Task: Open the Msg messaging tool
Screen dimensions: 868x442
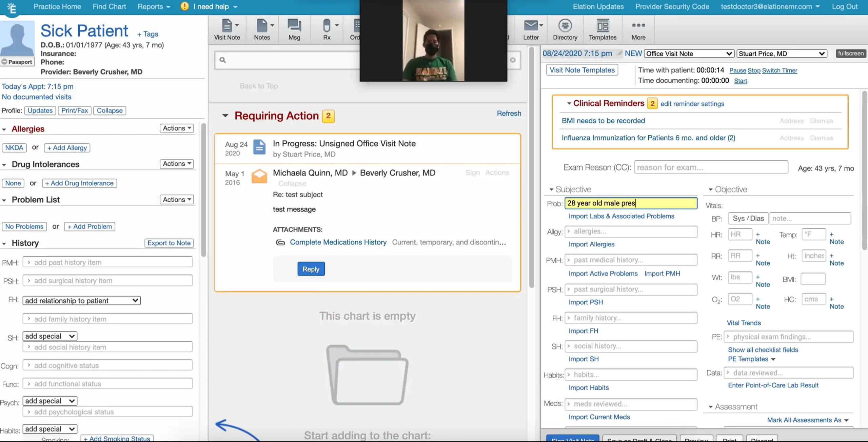Action: click(294, 29)
